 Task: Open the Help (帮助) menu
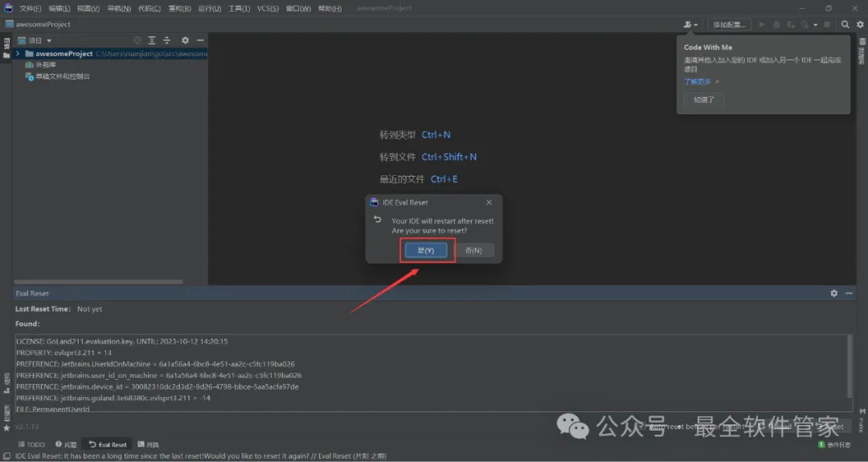[x=330, y=8]
